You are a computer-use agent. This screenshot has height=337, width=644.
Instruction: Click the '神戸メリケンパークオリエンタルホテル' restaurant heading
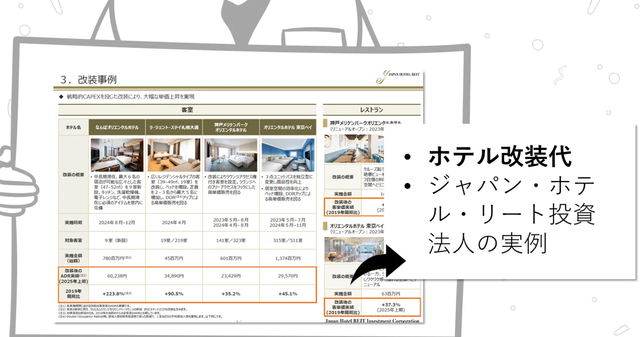366,123
